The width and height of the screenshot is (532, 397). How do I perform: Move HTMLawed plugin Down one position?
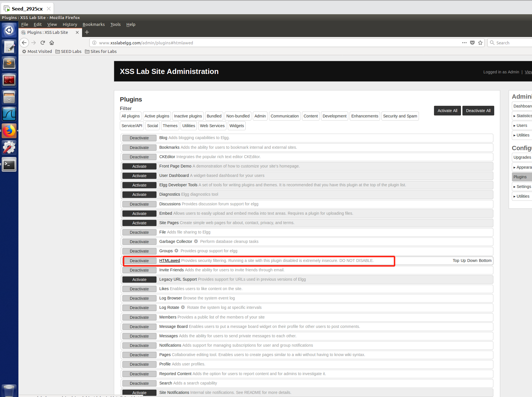(x=472, y=260)
